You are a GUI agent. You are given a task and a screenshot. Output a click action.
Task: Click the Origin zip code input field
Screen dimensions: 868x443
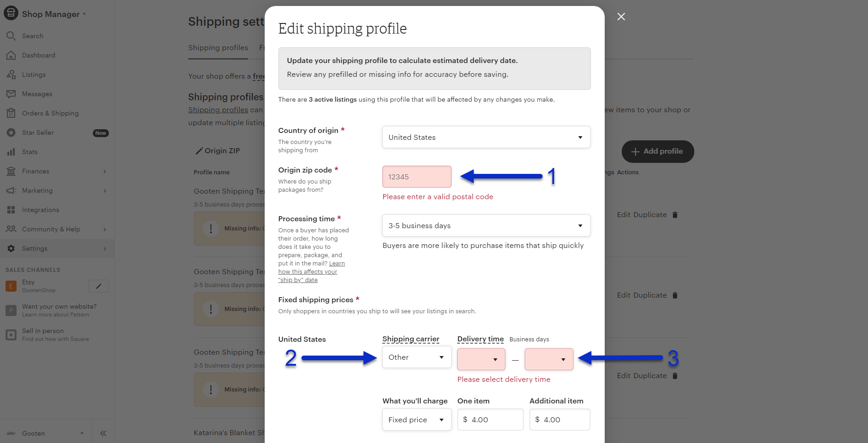[416, 176]
